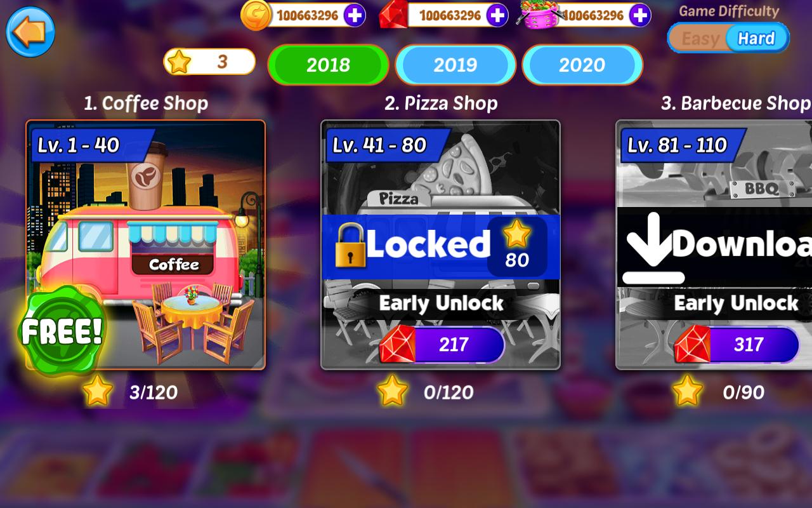The height and width of the screenshot is (508, 812).
Task: Select the 2018 year tab
Action: tap(328, 65)
